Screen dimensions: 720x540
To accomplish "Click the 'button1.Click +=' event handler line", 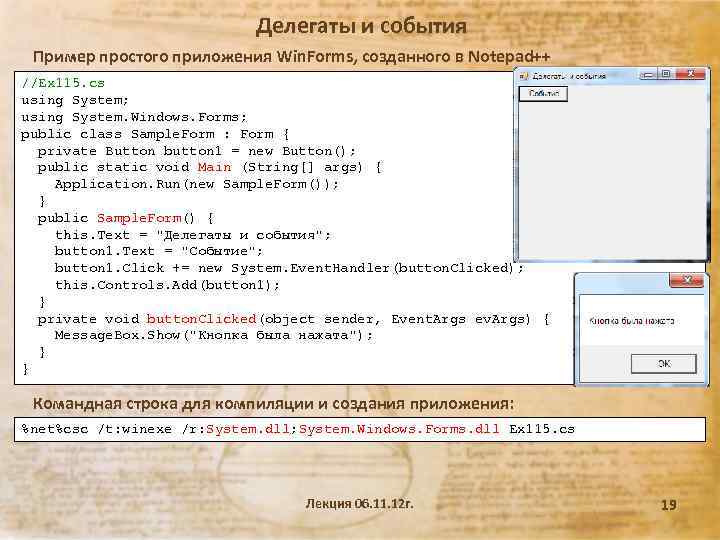I will tap(289, 268).
